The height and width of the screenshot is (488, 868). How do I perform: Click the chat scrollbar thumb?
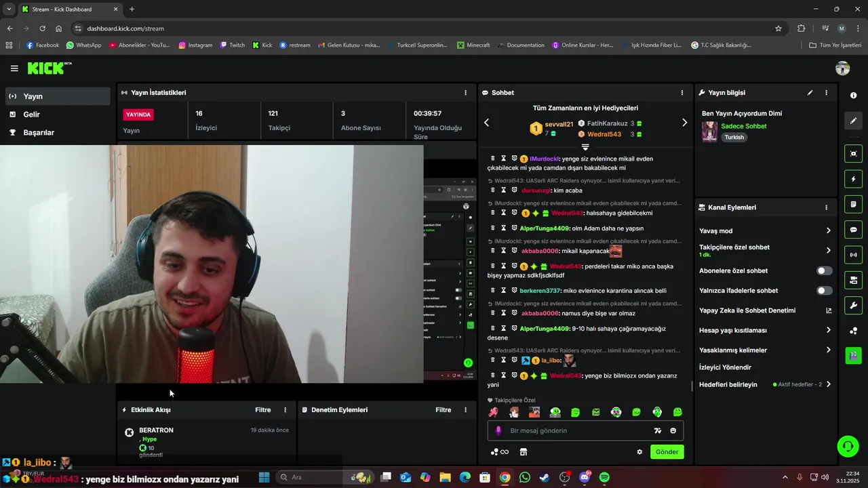coord(692,386)
